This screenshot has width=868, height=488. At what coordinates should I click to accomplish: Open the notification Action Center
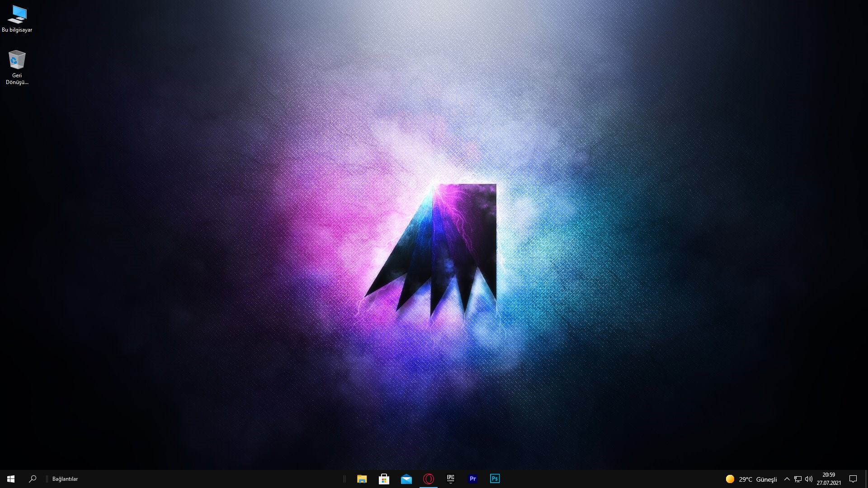pyautogui.click(x=853, y=479)
